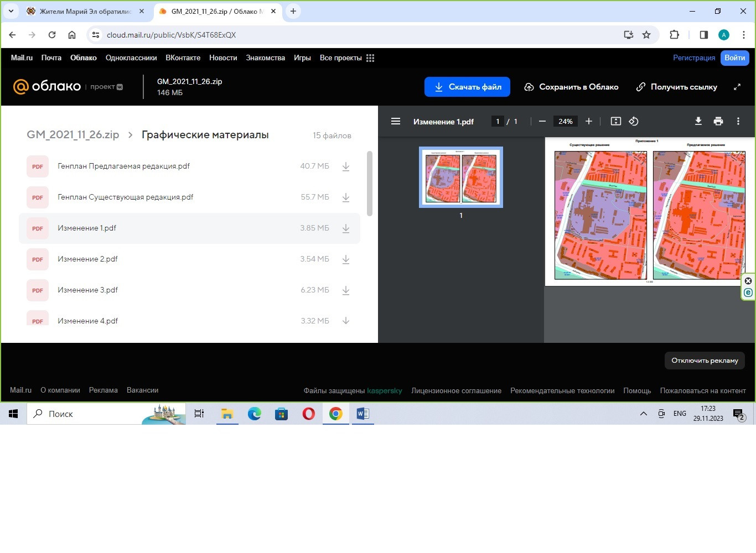Image resolution: width=756 pixels, height=553 pixels.
Task: Toggle the PDF viewer sidebar menu
Action: tap(395, 121)
